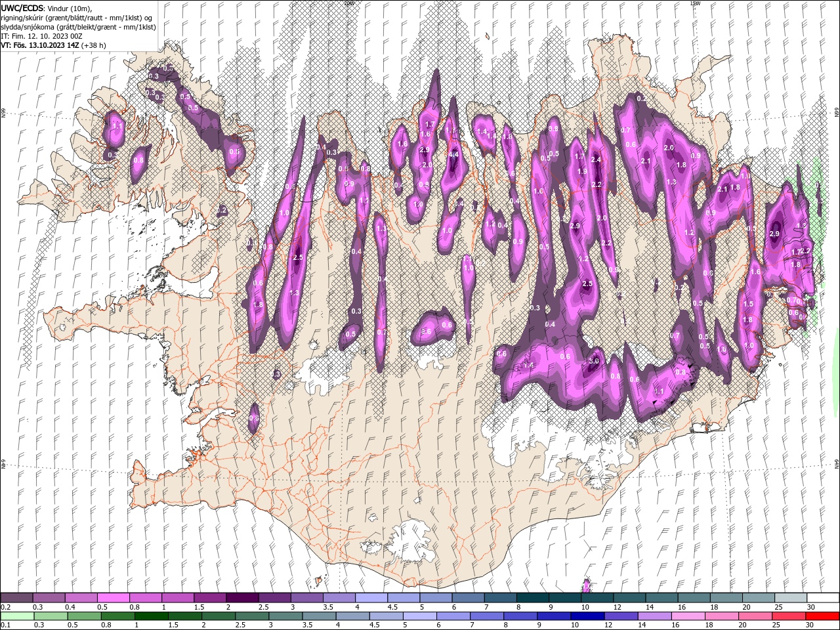
Task: Select rain legend swatch between 0.5 and 0.8
Action: (84, 616)
